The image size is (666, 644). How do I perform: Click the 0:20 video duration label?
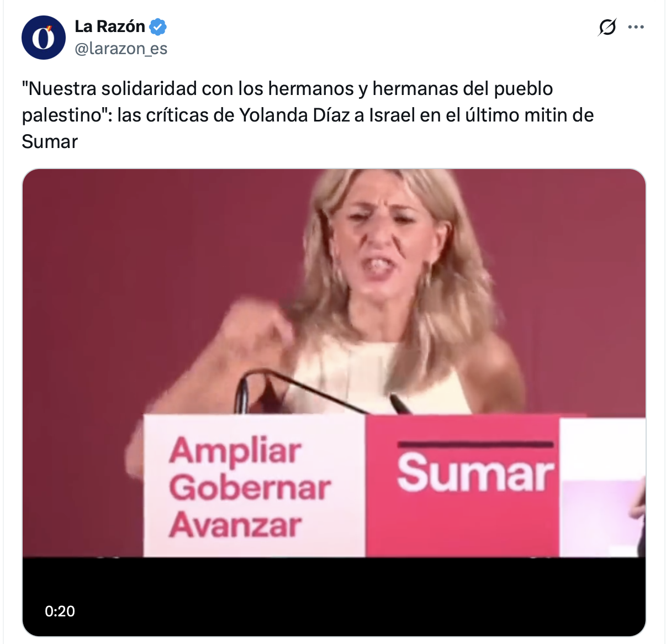[60, 611]
